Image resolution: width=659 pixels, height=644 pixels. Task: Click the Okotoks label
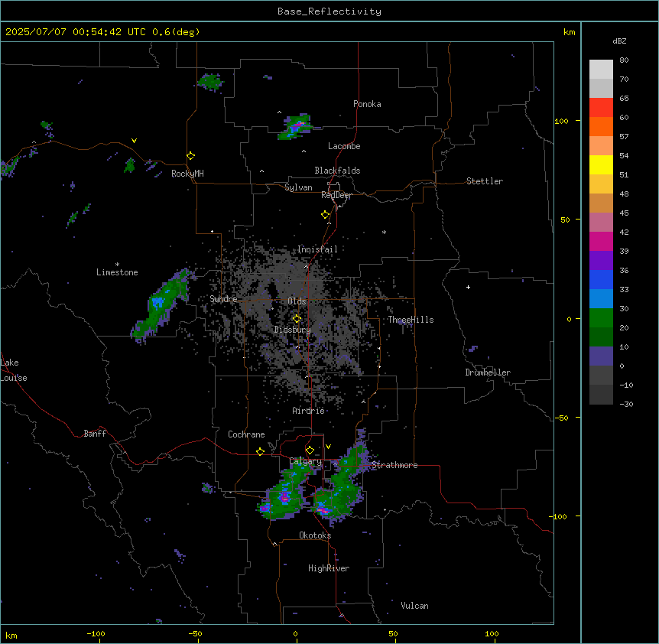(315, 535)
